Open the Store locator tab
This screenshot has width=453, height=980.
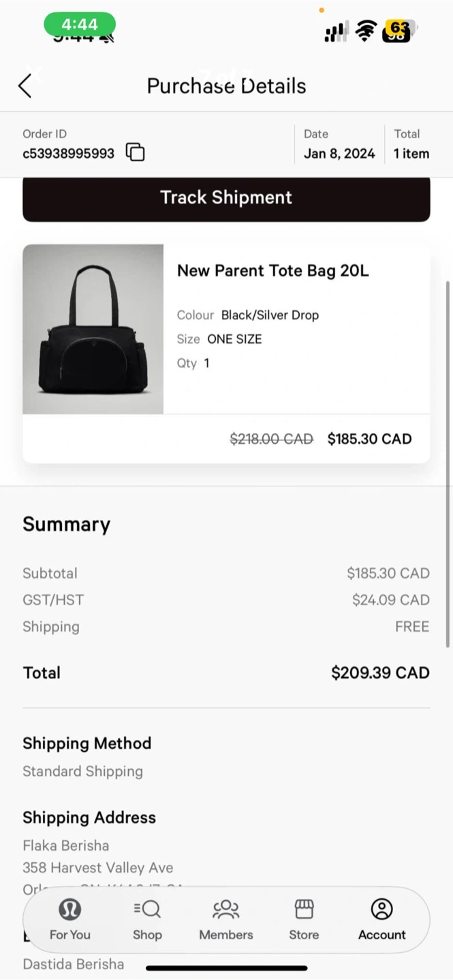[x=304, y=919]
